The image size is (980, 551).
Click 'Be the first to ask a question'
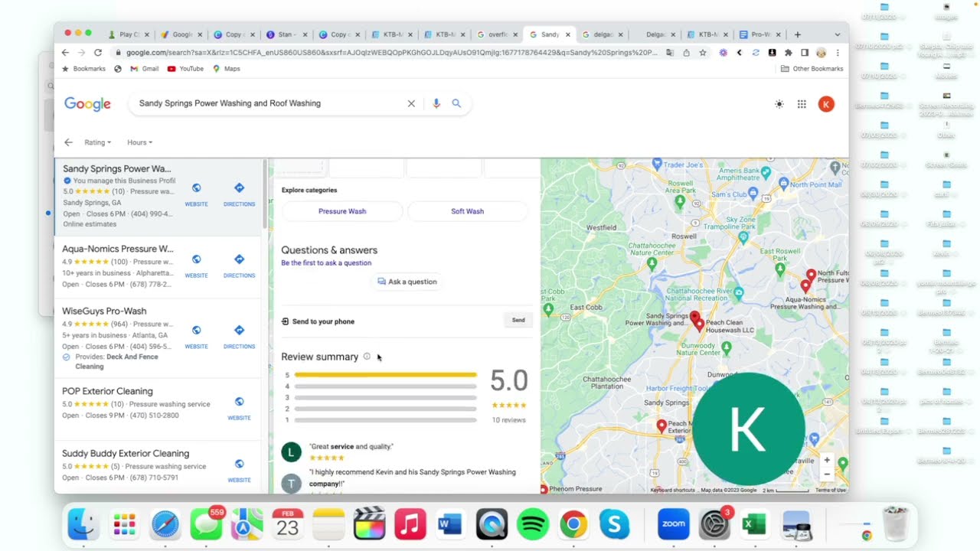tap(326, 262)
